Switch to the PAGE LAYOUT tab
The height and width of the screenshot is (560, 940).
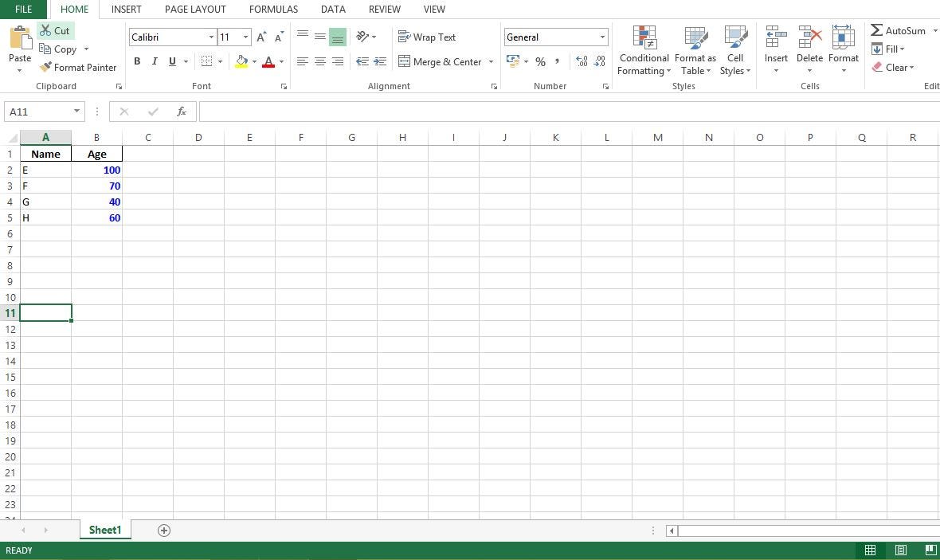click(195, 9)
